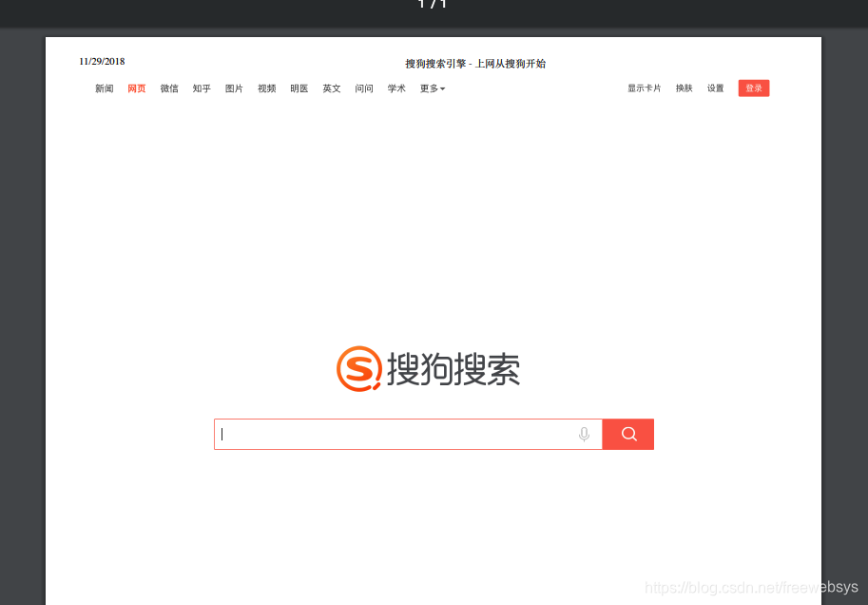Expand the 更多 more dropdown
Viewport: 868px width, 605px height.
pos(433,88)
